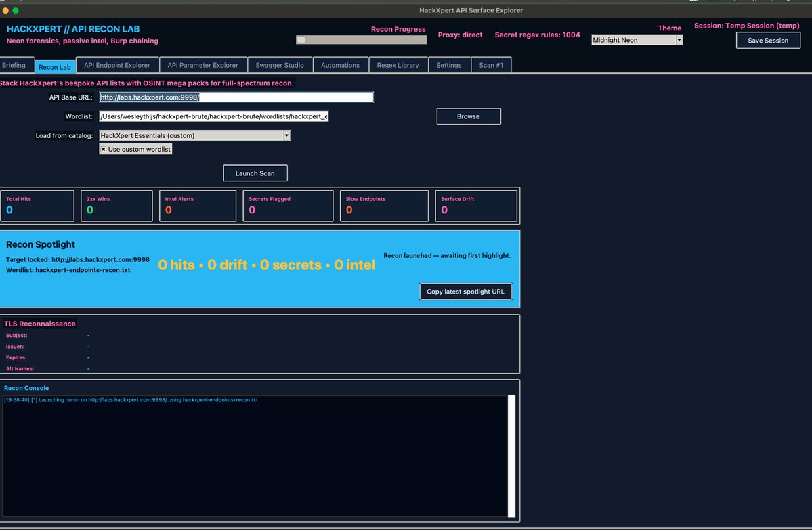Expand the catalog dropdown arrow
This screenshot has height=530, width=812.
tap(286, 135)
